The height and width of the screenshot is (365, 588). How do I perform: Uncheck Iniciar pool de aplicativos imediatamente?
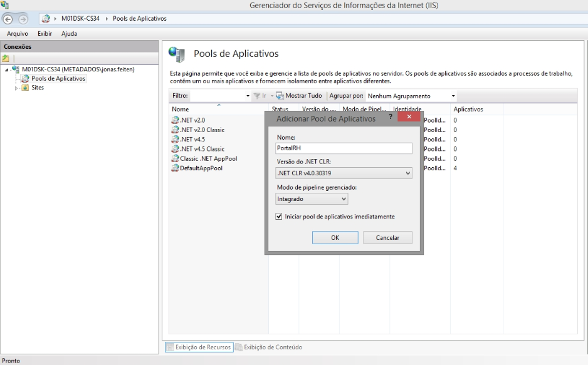coord(280,217)
